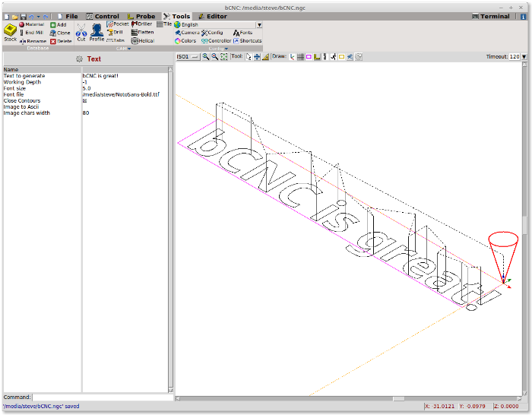Open Fonts configuration

click(243, 33)
